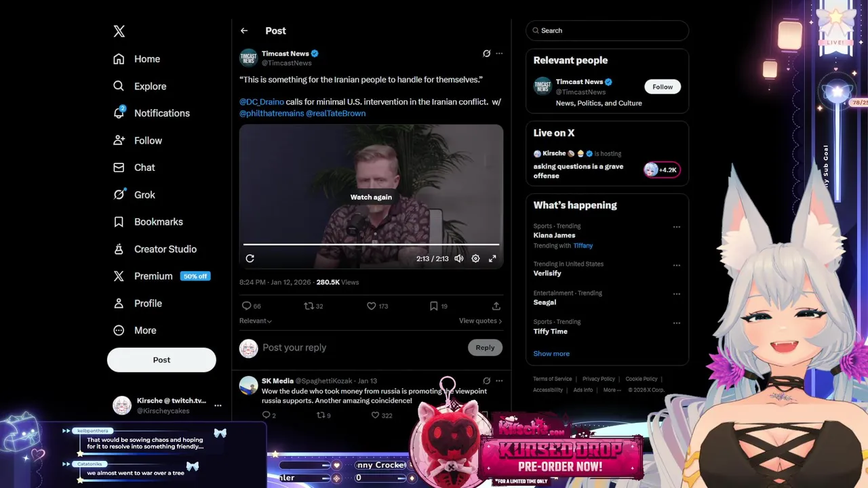This screenshot has width=868, height=488.
Task: Click View quotes link
Action: 480,321
